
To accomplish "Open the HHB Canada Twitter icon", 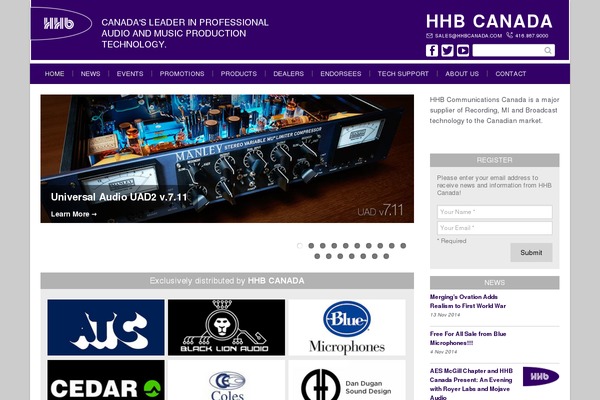I will click(447, 51).
